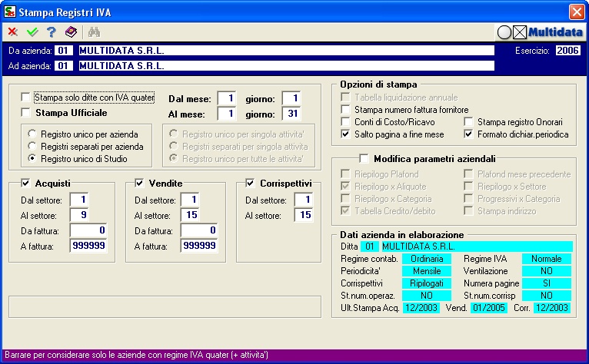Click the Ult.Stampa Acq. date 12/2003
The image size is (589, 364).
coord(421,308)
